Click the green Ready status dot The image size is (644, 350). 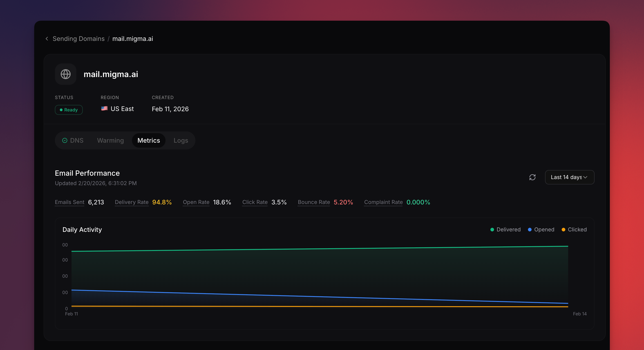pyautogui.click(x=61, y=110)
